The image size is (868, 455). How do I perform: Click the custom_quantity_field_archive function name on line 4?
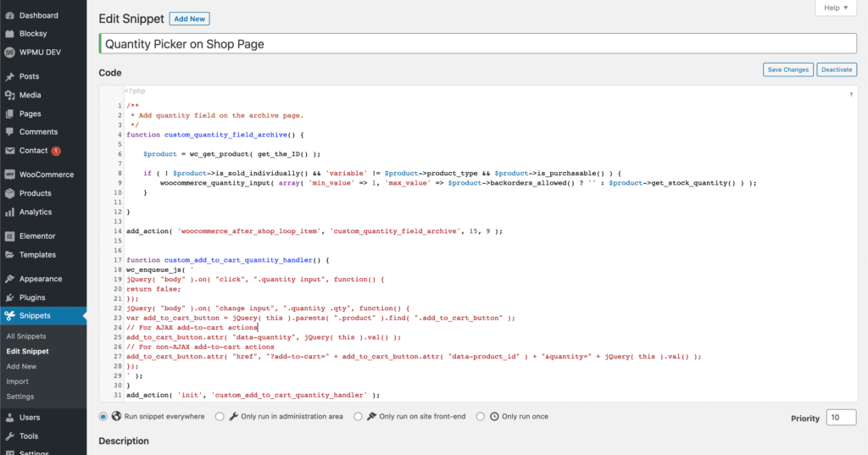(225, 135)
